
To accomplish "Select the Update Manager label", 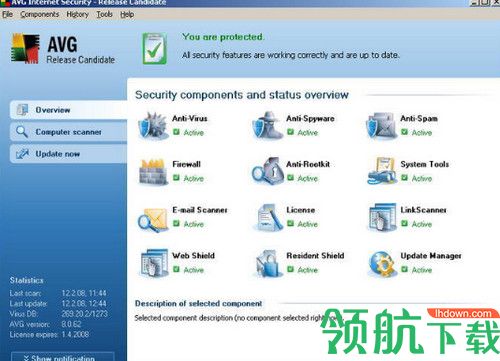I will click(x=431, y=256).
